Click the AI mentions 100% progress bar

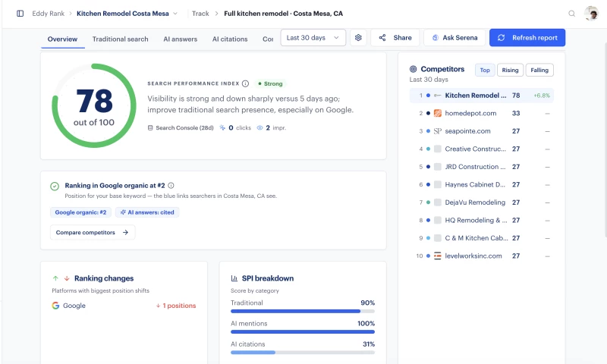point(303,331)
